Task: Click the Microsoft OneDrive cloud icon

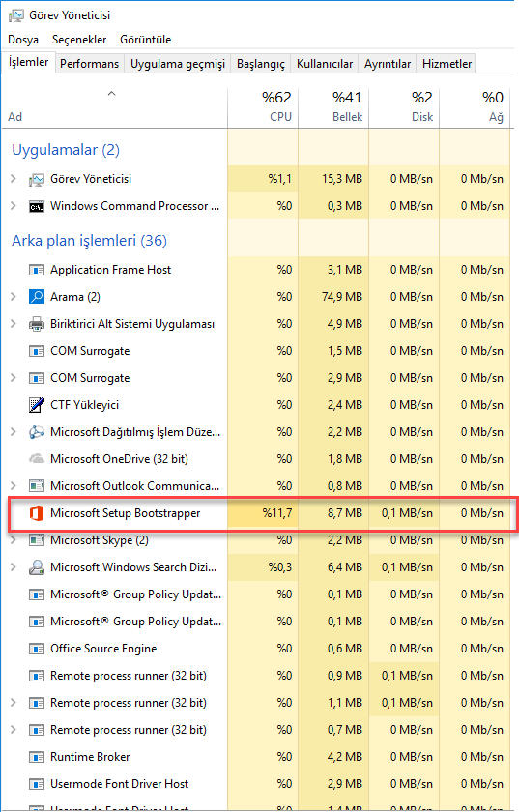Action: [x=37, y=459]
